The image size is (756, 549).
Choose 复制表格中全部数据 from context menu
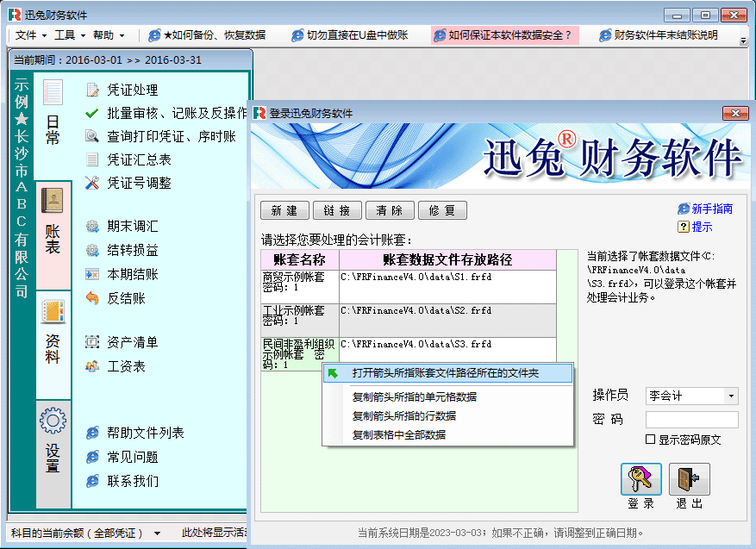(x=447, y=434)
